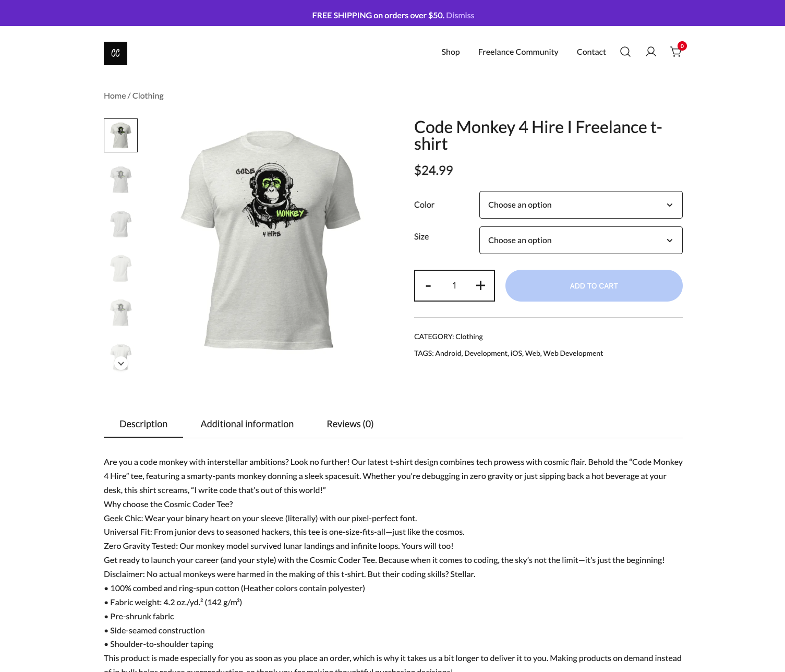Image resolution: width=785 pixels, height=672 pixels.
Task: Go to Freelance Community page
Action: pyautogui.click(x=518, y=52)
